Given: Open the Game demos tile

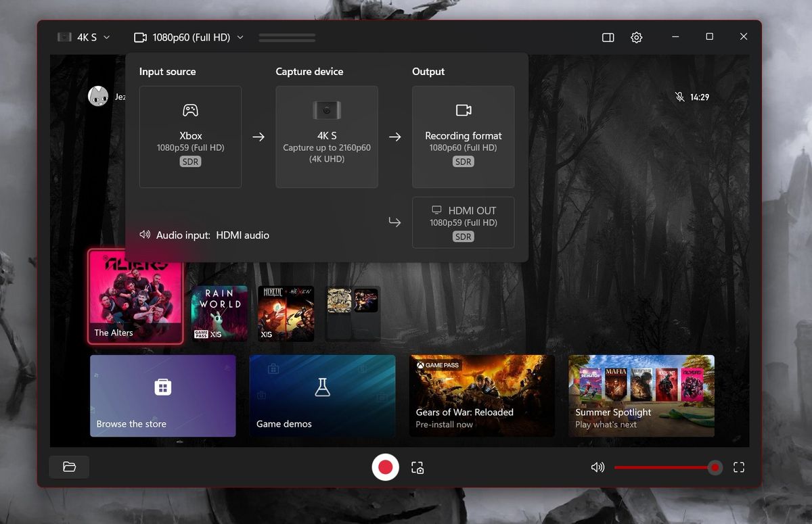Looking at the screenshot, I should (x=322, y=396).
